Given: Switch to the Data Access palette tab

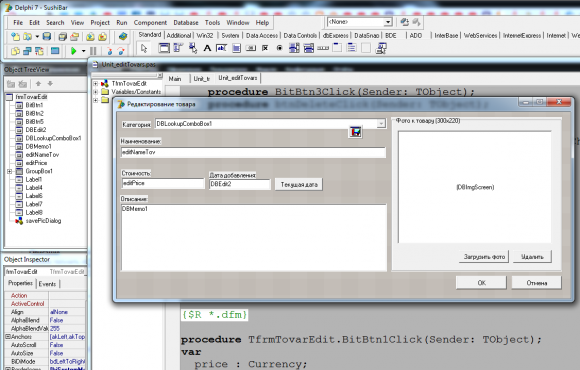Looking at the screenshot, I should (x=262, y=36).
